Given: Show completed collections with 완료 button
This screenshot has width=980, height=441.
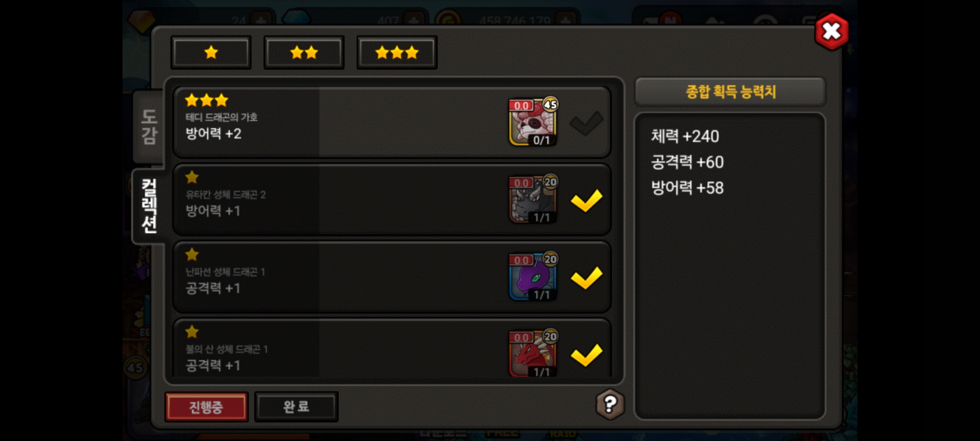Looking at the screenshot, I should (296, 407).
